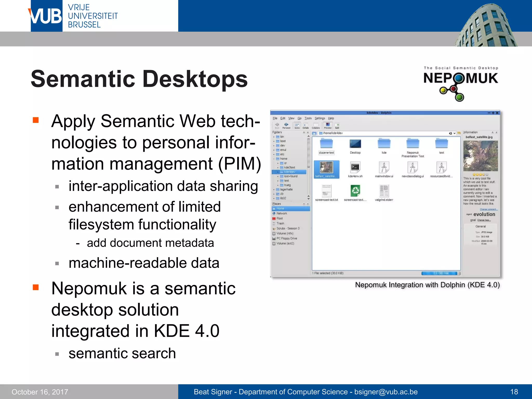Open the Tools menu
Screen dimensions: 532x399
pyautogui.click(x=308, y=118)
